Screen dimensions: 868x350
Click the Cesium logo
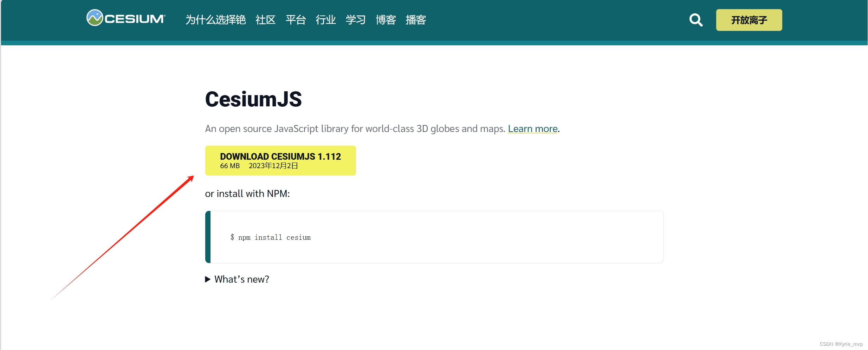pos(125,18)
